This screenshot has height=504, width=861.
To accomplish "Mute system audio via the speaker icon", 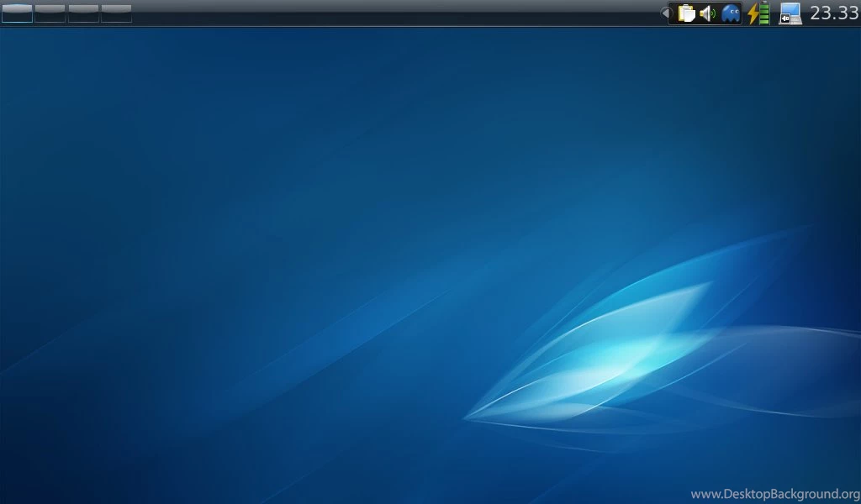I will pyautogui.click(x=709, y=13).
